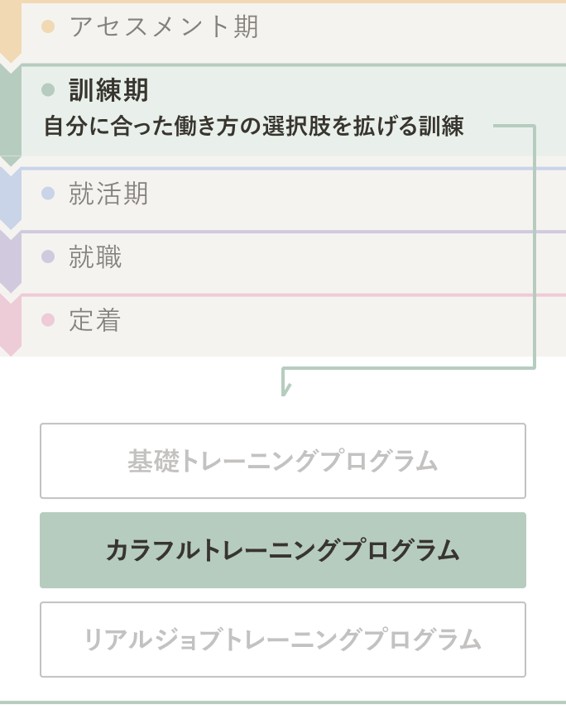Click the blue dot beside 就活期

tap(48, 193)
